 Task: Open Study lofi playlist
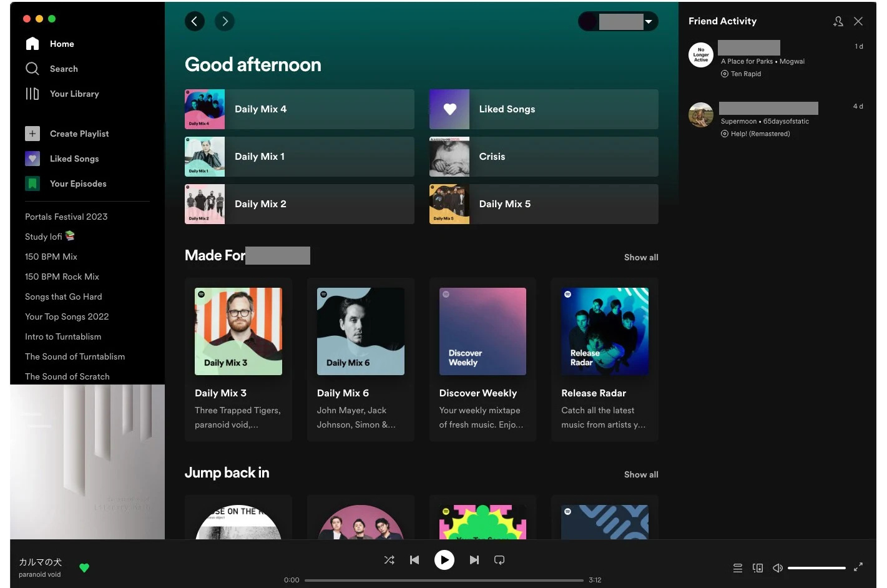coord(50,237)
